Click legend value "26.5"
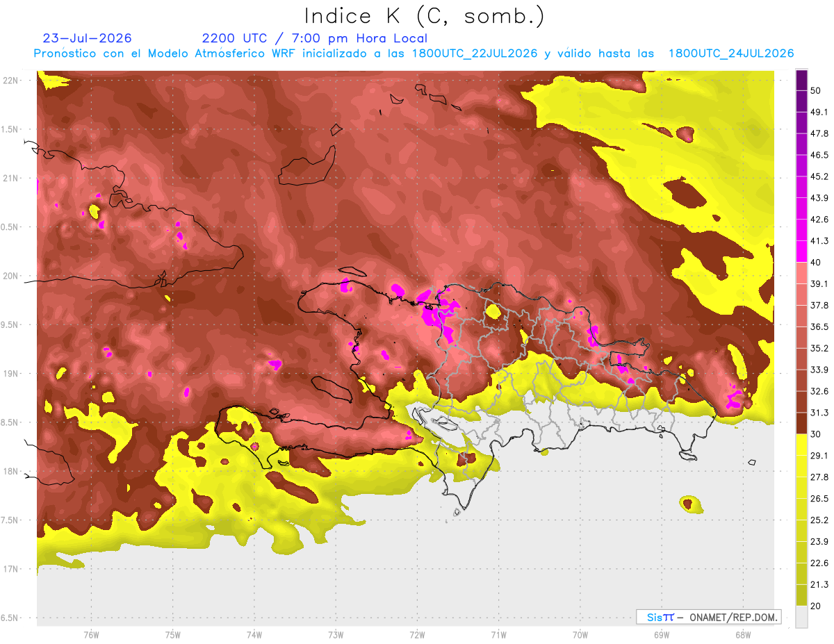 click(x=819, y=498)
